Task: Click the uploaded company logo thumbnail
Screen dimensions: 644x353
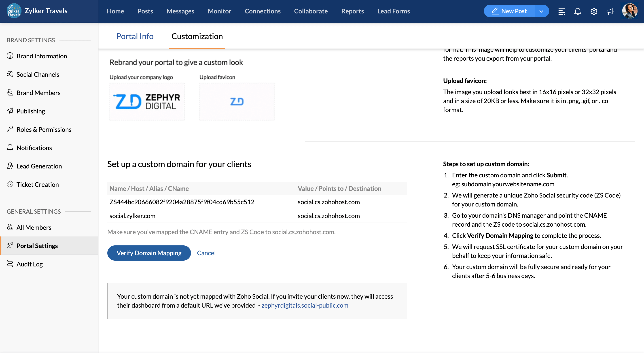Action: [x=147, y=102]
